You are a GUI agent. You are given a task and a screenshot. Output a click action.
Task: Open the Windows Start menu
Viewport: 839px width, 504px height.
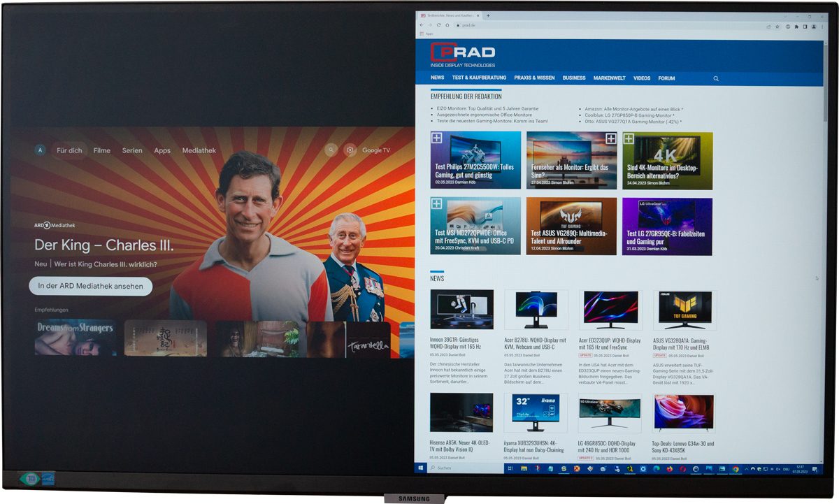tap(421, 468)
